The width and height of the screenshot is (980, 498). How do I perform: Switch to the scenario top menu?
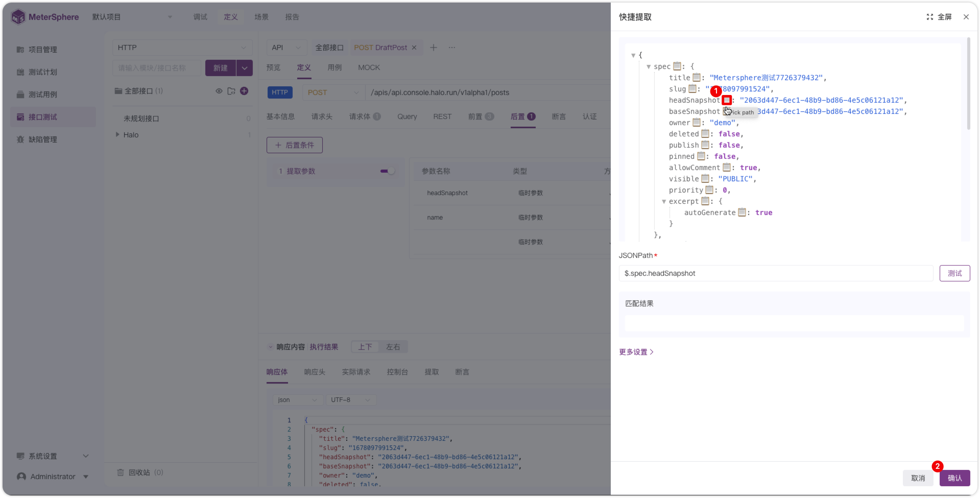click(x=261, y=17)
